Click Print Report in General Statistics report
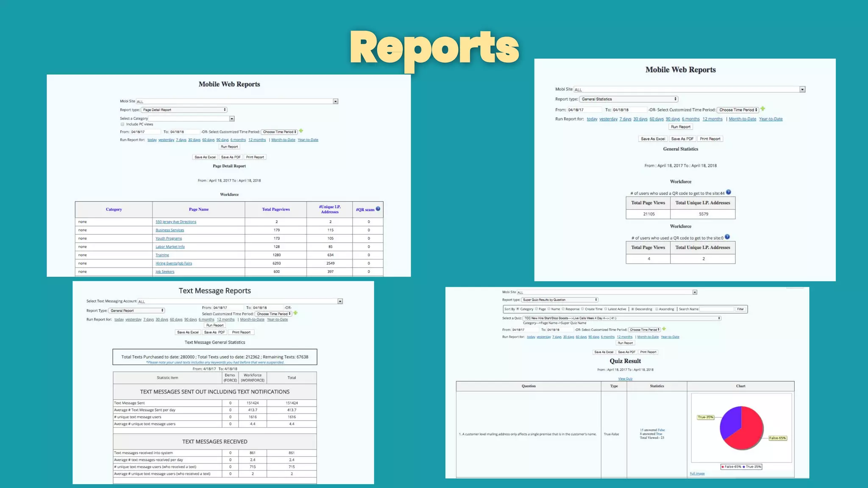 tap(710, 139)
